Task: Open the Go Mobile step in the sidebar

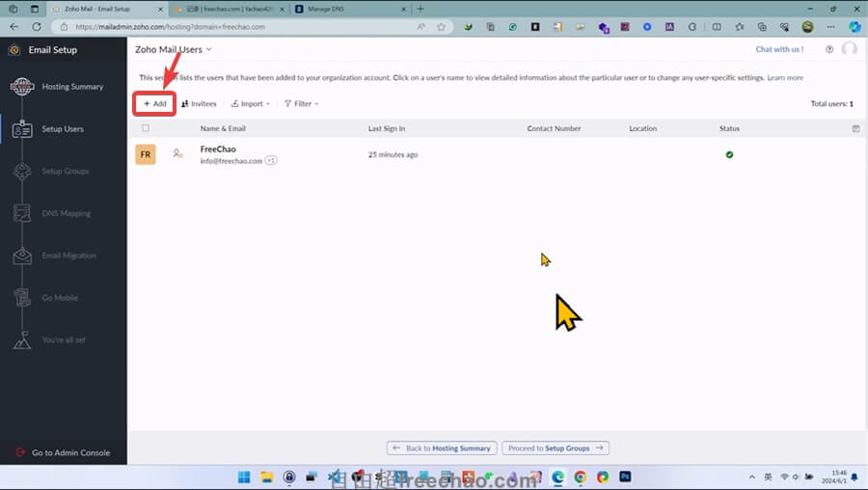Action: 60,297
